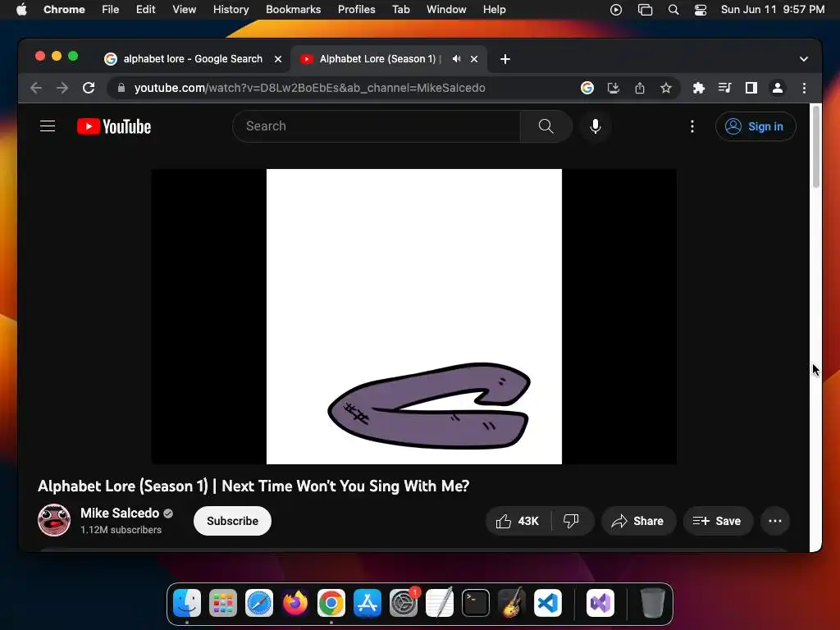
Task: Open the Chrome application menu
Action: tap(64, 10)
